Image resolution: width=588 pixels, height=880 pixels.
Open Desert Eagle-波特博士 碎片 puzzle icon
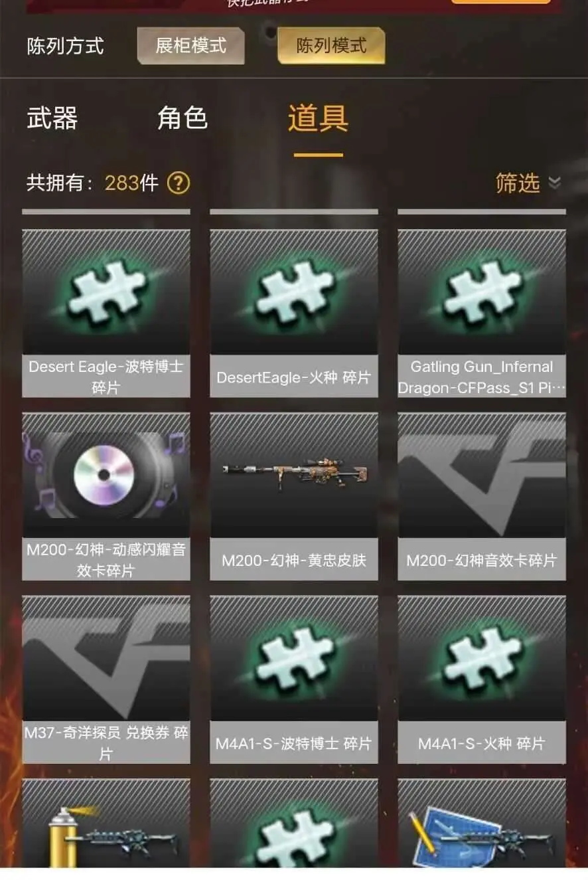pyautogui.click(x=106, y=292)
